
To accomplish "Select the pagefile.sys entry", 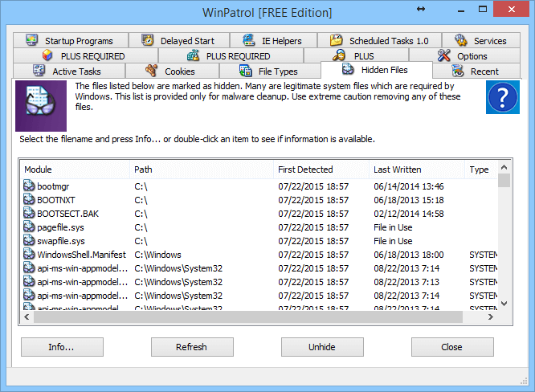I will 259,227.
